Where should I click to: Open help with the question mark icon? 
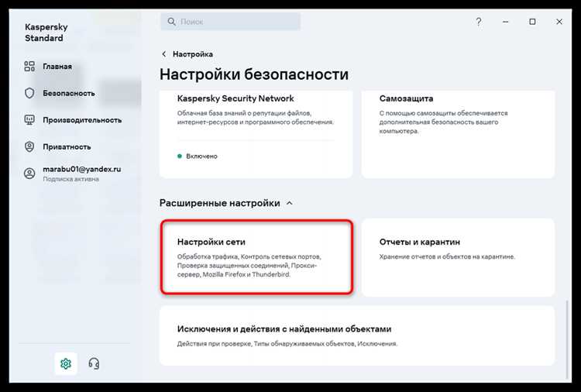pyautogui.click(x=479, y=22)
